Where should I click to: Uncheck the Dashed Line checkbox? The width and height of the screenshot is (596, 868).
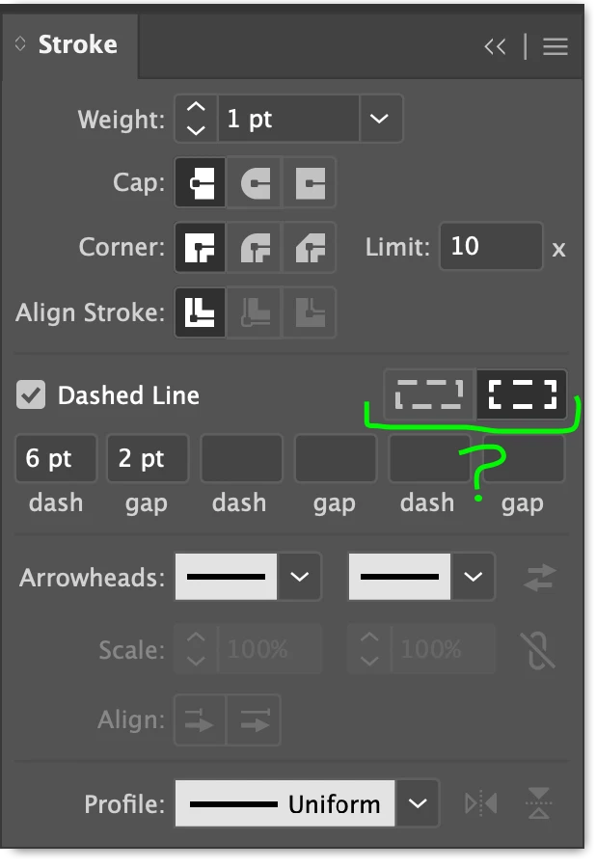tap(31, 394)
